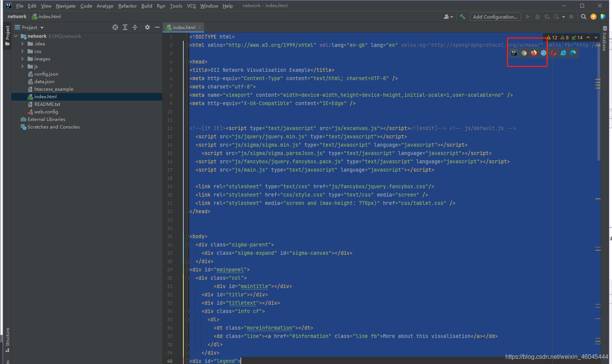Open user accounts dropdown in toolbar
Image resolution: width=612 pixels, height=364 pixels.
point(448,17)
